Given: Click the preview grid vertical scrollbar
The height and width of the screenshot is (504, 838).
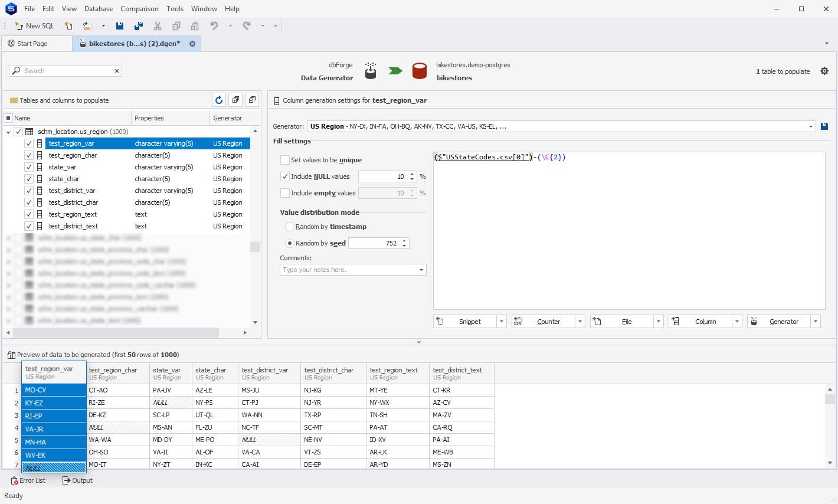Looking at the screenshot, I should point(830,426).
